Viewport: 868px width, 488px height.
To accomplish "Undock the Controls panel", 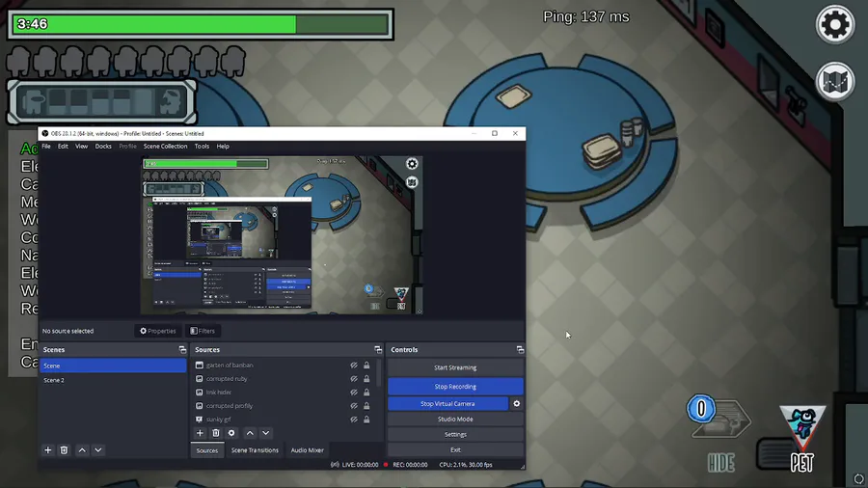I will [x=520, y=350].
